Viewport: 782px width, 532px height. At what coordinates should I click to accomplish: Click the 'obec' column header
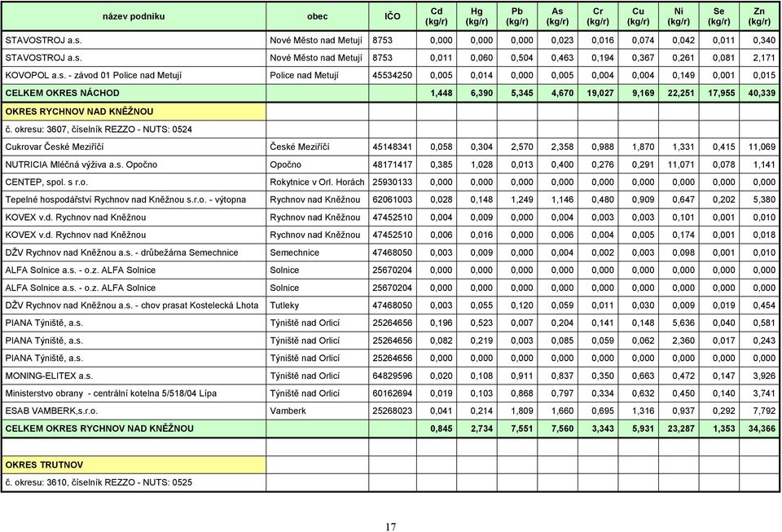click(317, 16)
